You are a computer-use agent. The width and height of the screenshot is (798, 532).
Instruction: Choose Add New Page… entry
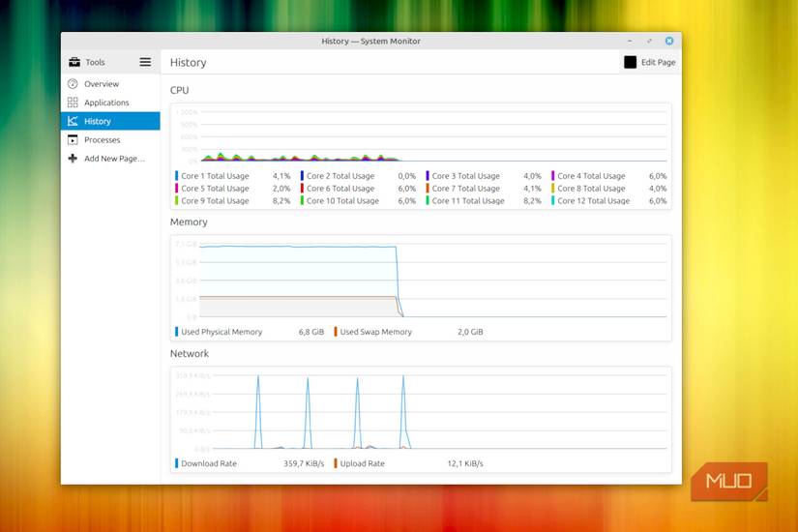coord(110,159)
